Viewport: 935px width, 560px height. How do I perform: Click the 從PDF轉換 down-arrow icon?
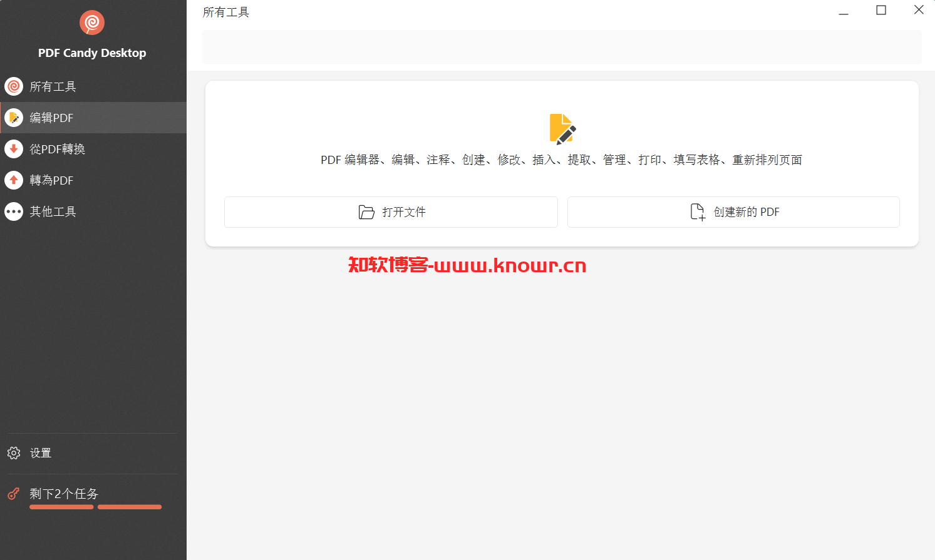14,149
